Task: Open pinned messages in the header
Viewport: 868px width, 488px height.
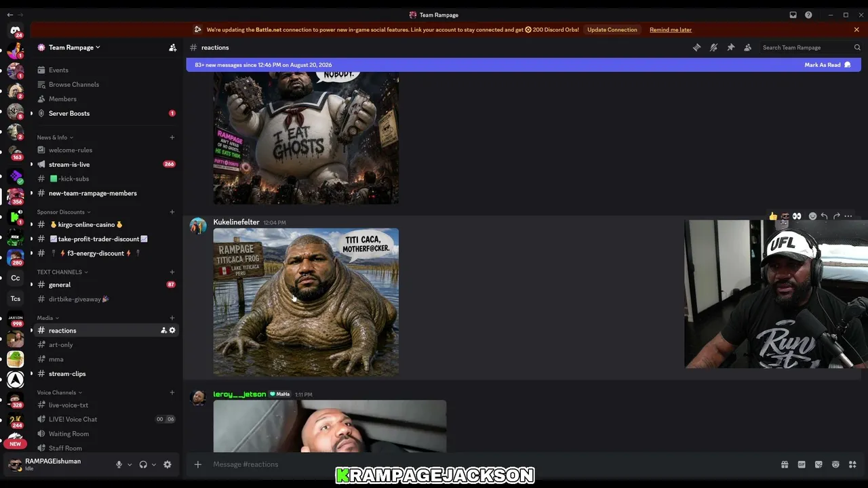Action: 730,47
